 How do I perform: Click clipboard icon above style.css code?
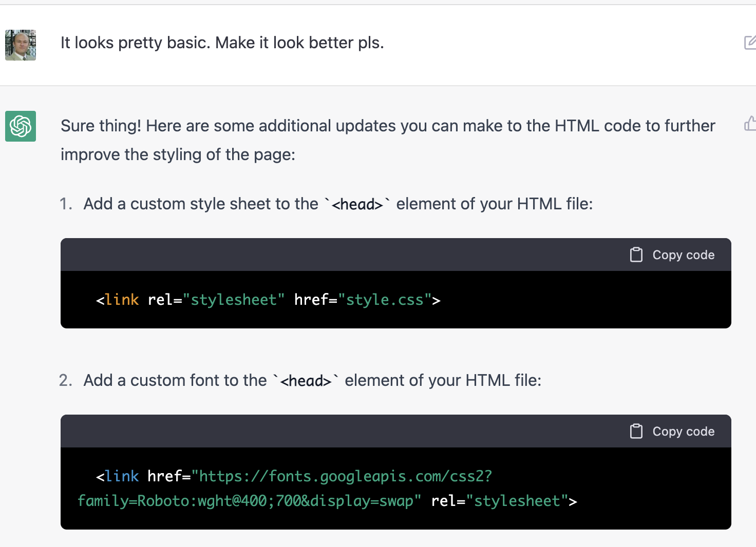click(x=636, y=255)
